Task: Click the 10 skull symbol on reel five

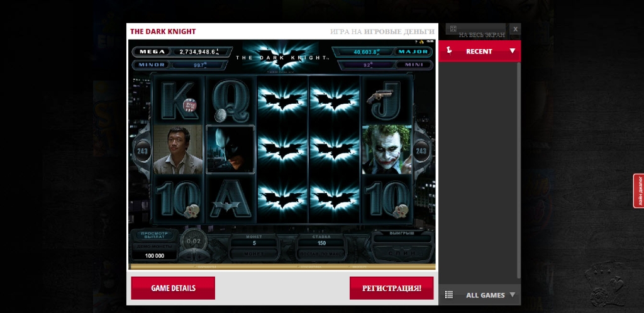Action: click(x=387, y=199)
